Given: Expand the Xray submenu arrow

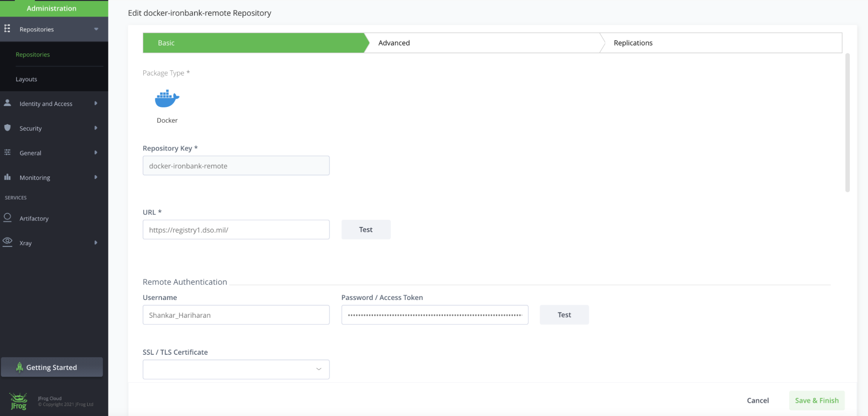Looking at the screenshot, I should [96, 243].
